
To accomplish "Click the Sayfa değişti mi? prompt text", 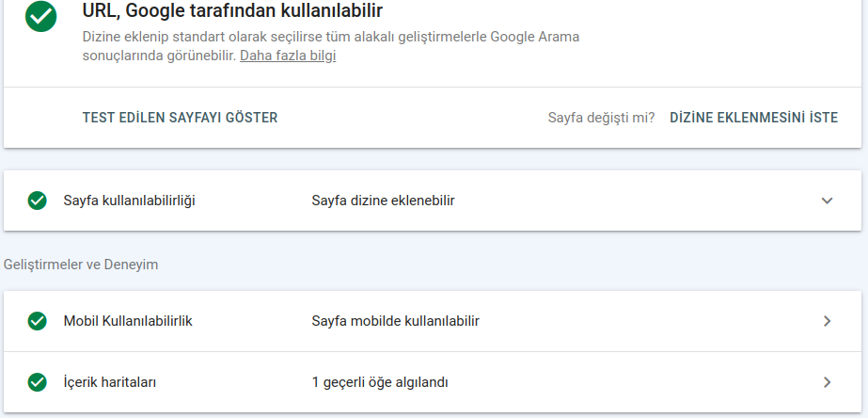I will pyautogui.click(x=601, y=118).
